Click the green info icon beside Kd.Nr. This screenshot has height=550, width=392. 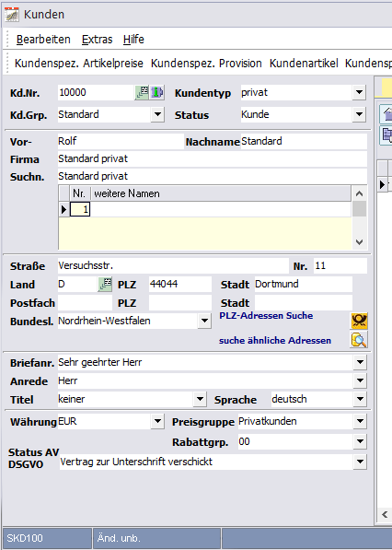[x=157, y=93]
